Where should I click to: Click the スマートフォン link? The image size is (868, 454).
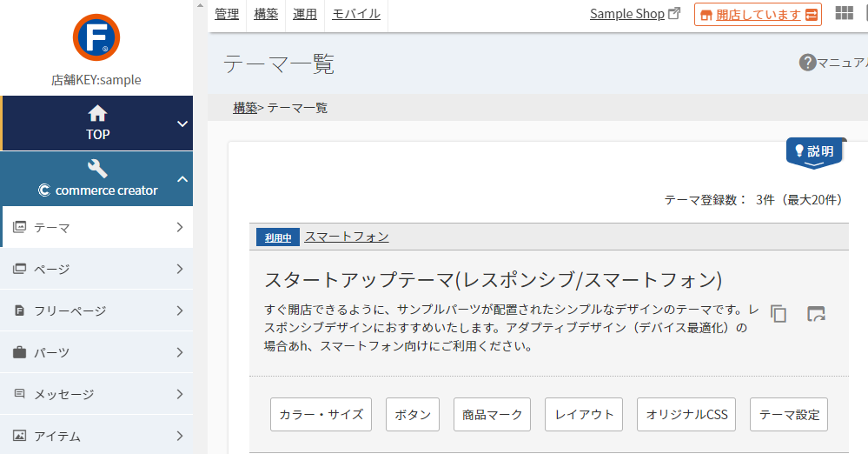[x=347, y=237]
